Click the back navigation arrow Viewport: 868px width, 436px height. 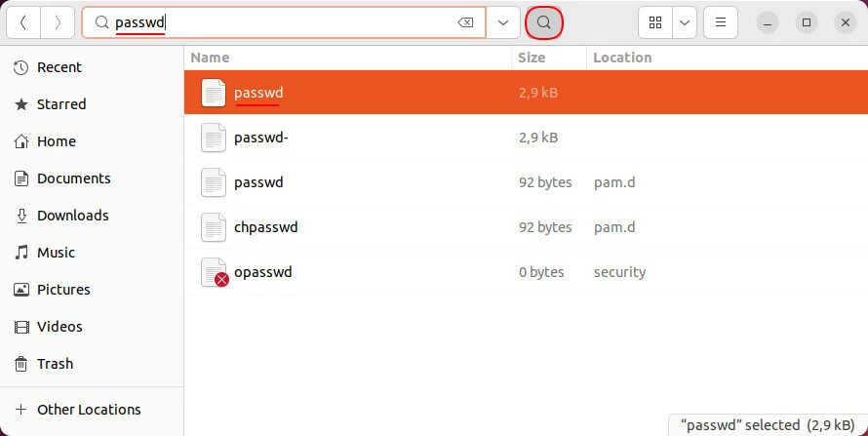[23, 22]
